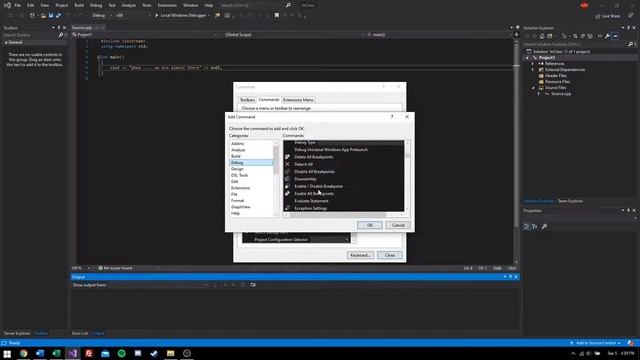Click Open File icon in main toolbar

click(x=43, y=16)
